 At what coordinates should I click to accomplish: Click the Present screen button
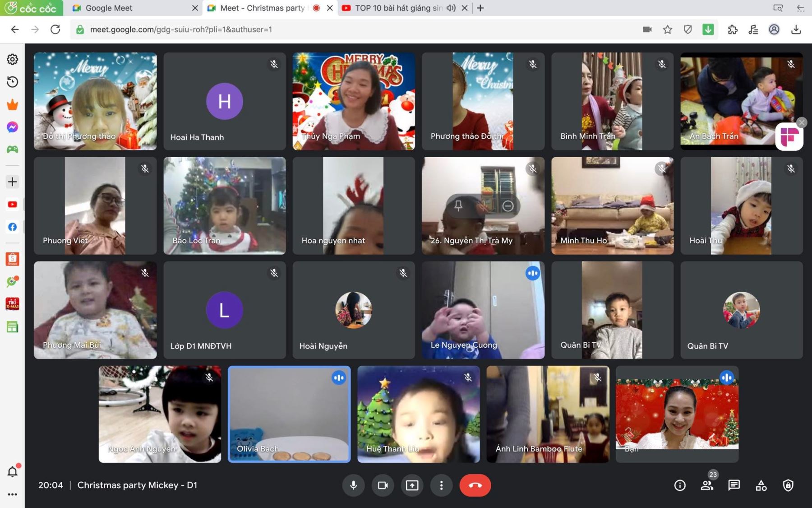click(x=412, y=485)
